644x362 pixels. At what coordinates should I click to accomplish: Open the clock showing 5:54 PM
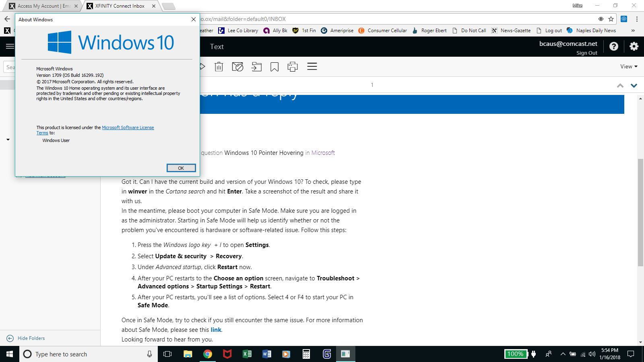click(610, 354)
